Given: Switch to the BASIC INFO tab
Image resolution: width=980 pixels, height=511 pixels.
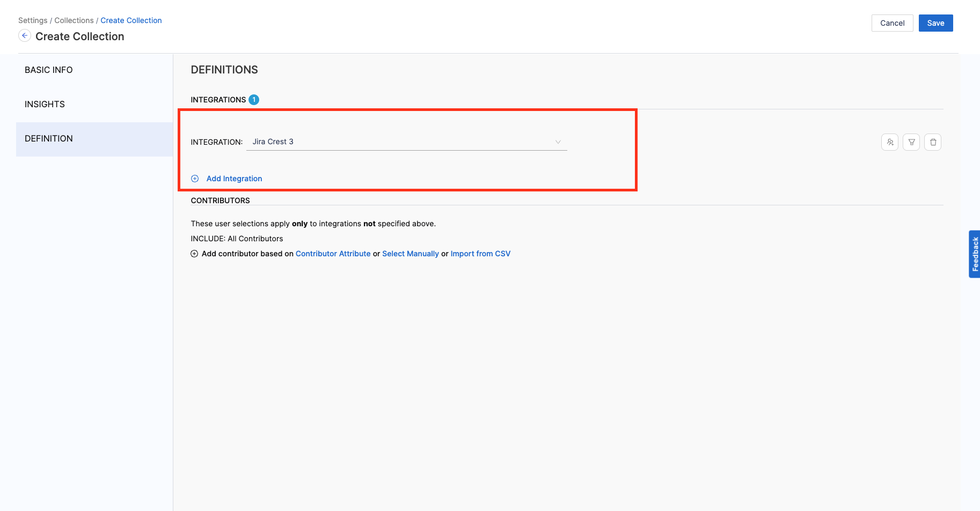Looking at the screenshot, I should click(x=49, y=70).
